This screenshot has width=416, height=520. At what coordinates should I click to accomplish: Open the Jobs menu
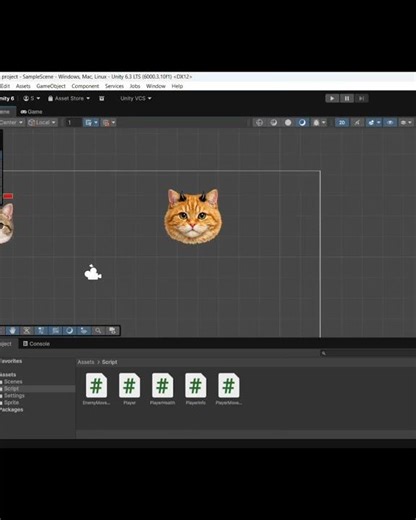point(135,86)
